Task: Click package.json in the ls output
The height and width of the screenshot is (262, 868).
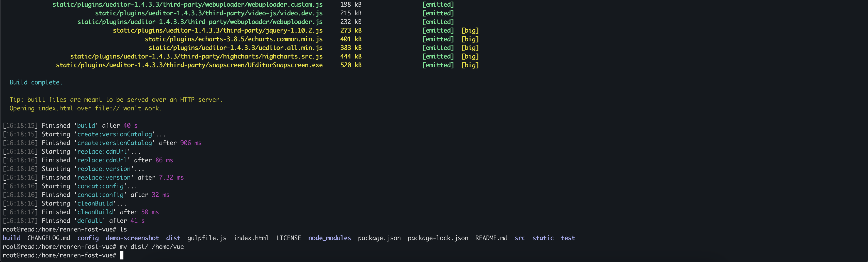Action: pos(379,238)
